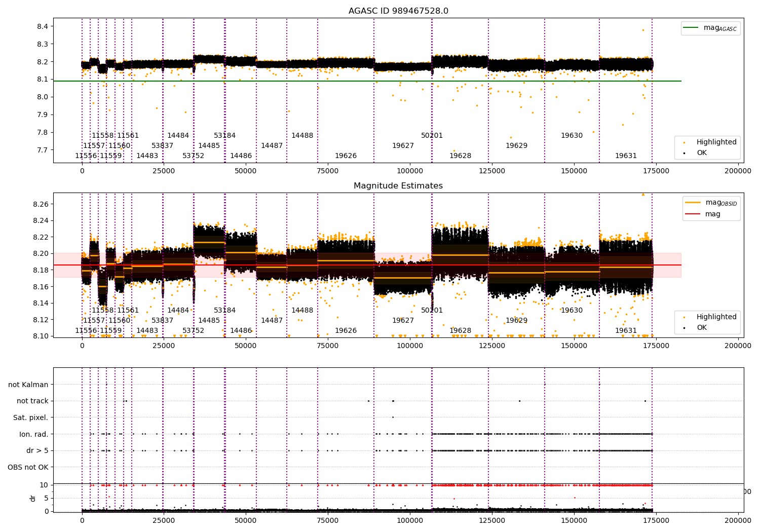The width and height of the screenshot is (760, 532).
Task: Click the 8.10 y-axis tick label
Action: (x=41, y=336)
